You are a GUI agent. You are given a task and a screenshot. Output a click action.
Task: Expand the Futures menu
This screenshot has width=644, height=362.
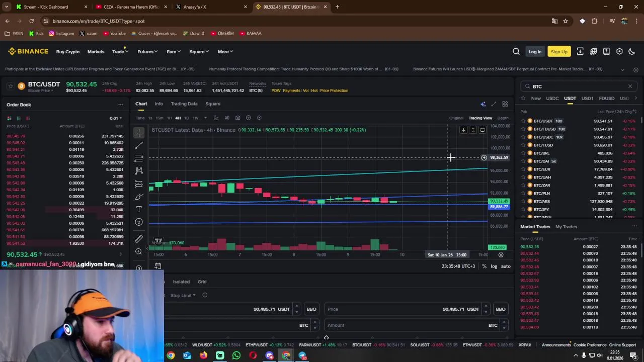click(147, 52)
